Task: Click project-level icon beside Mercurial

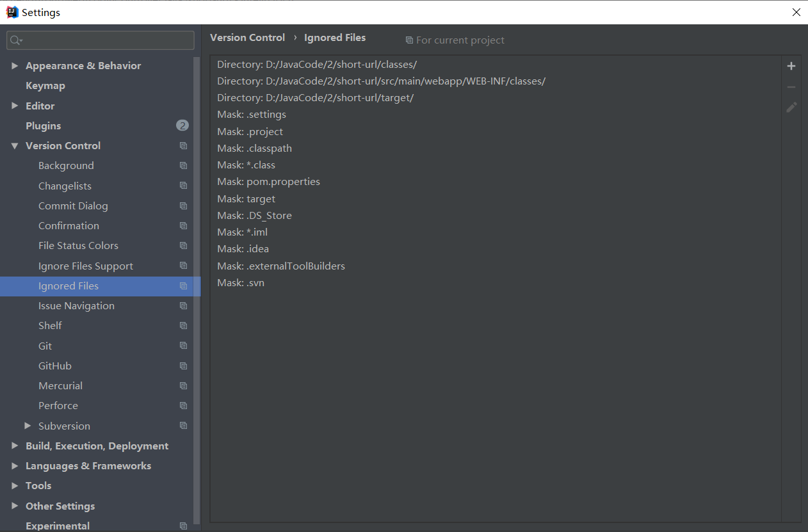Action: coord(183,386)
